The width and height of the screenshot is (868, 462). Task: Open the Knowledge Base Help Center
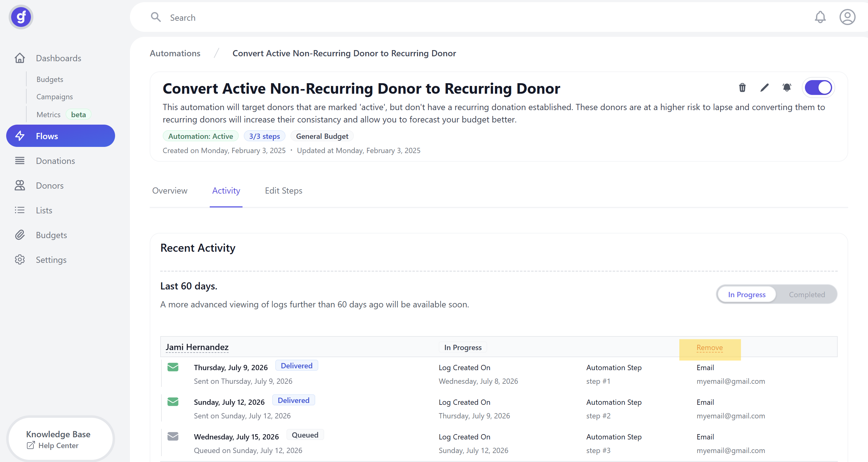(61, 439)
